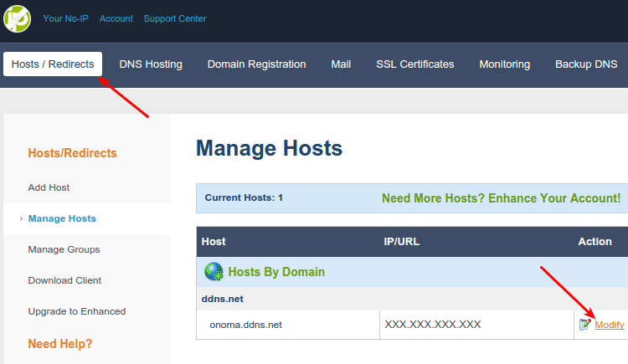This screenshot has width=628, height=364.
Task: Open the Hosts / Redirects tab
Action: coord(53,64)
